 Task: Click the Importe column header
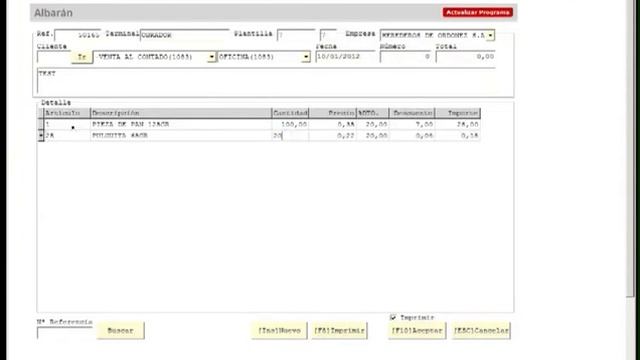pos(458,113)
